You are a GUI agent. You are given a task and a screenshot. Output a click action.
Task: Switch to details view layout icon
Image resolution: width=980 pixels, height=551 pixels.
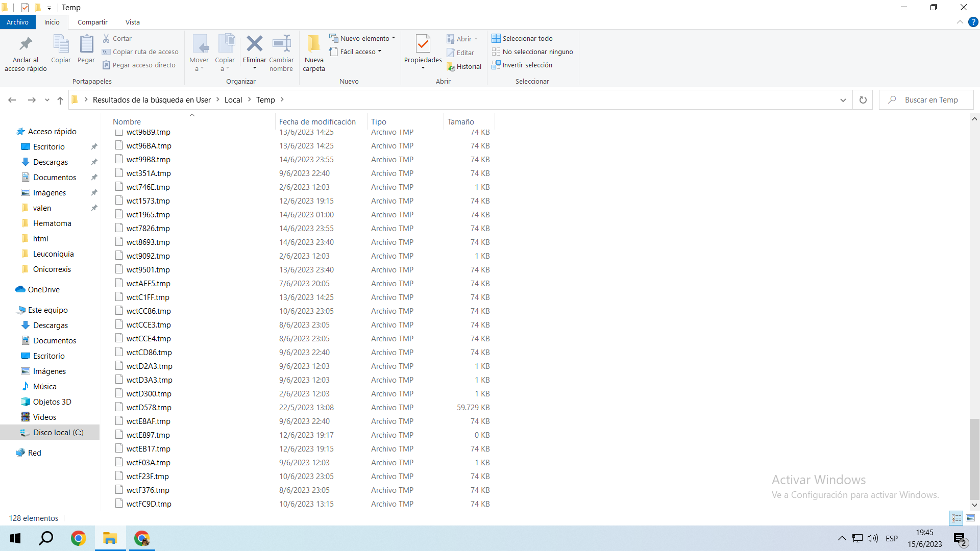[956, 518]
